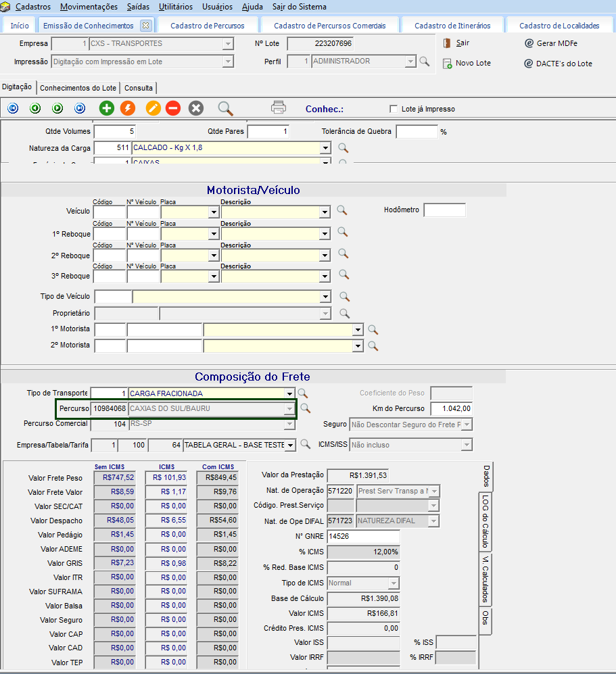Expand the Natureza da Carga dropdown
Screen dimensions: 616x674
coord(325,147)
